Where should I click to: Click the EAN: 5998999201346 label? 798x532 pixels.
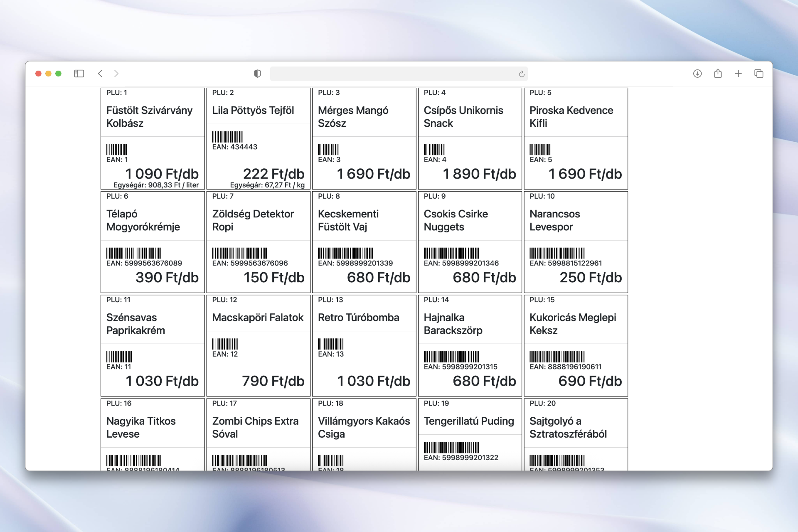(461, 263)
